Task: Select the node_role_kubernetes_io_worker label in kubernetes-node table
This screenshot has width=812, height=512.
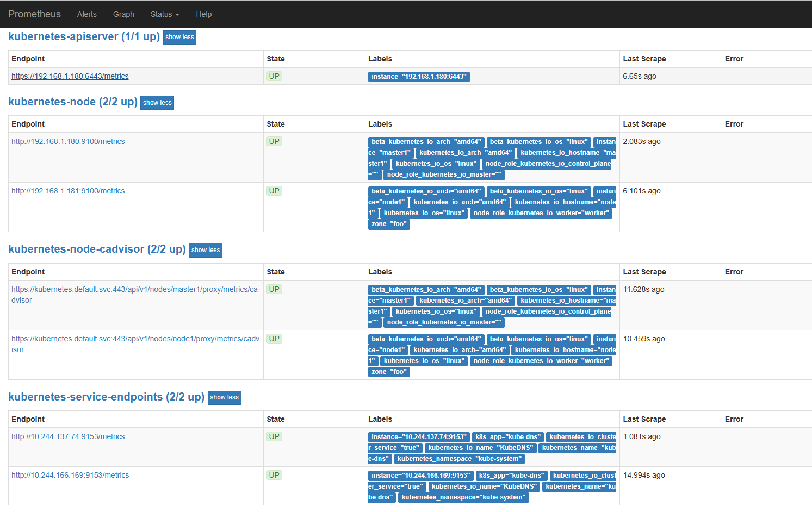Action: pos(541,213)
